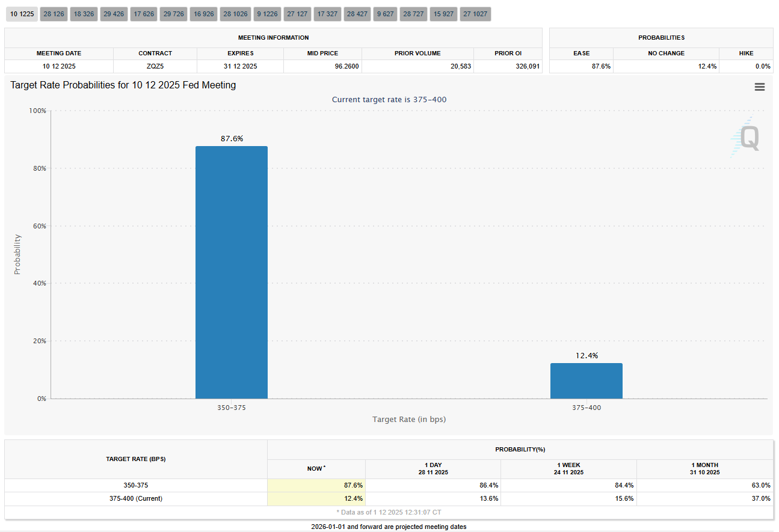Click the 1 WEEK 24 11 2025 column header
This screenshot has height=532, width=779.
pos(568,468)
